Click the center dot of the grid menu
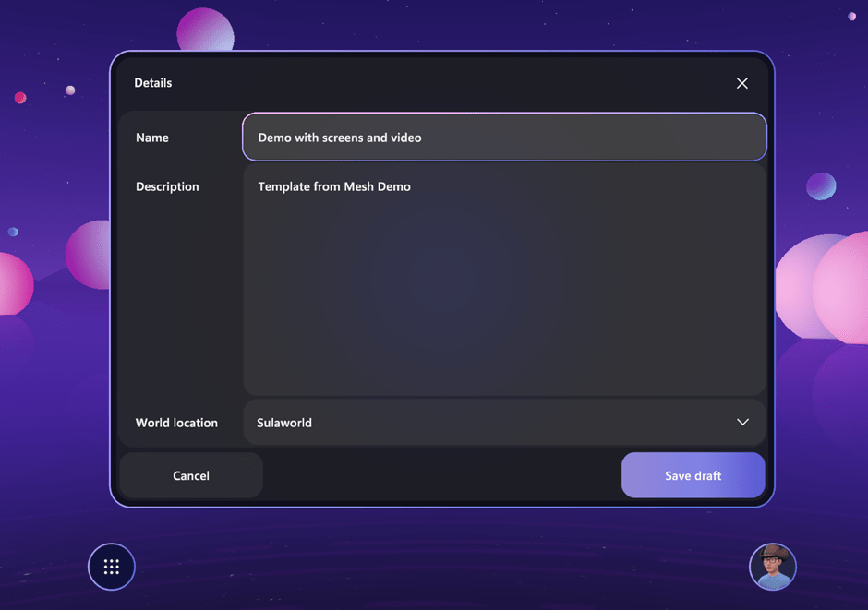 click(112, 567)
